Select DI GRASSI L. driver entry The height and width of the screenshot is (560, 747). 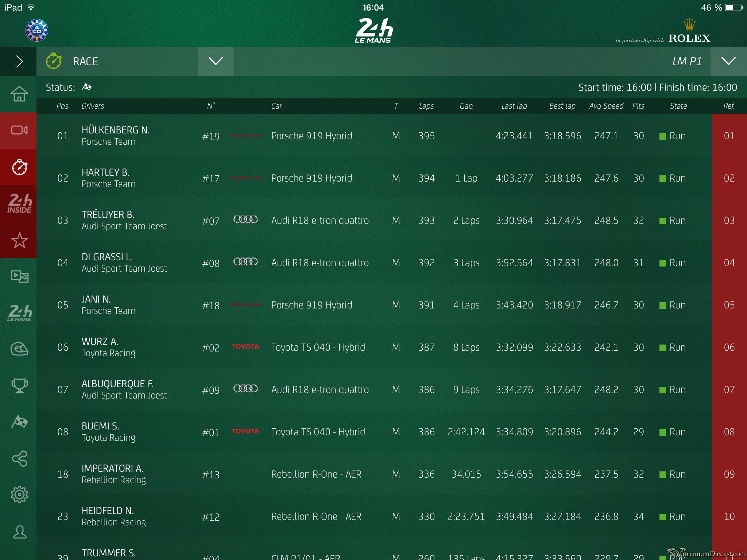coord(107,257)
